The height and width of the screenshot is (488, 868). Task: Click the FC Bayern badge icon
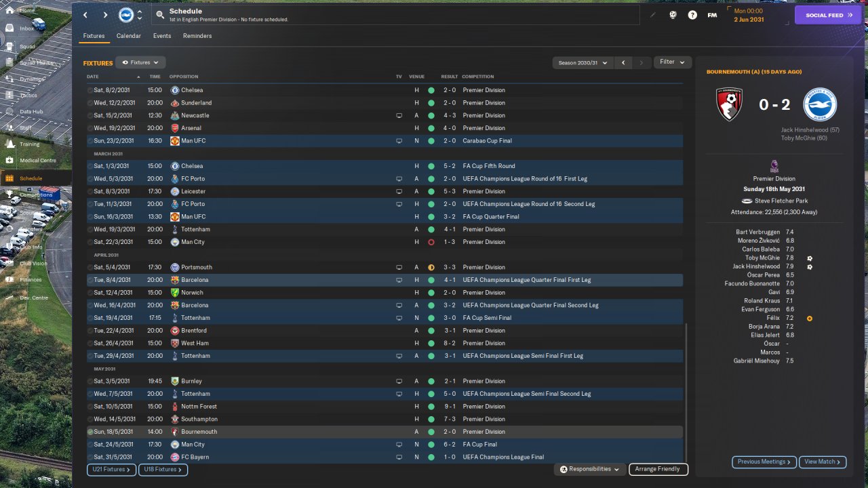point(175,457)
